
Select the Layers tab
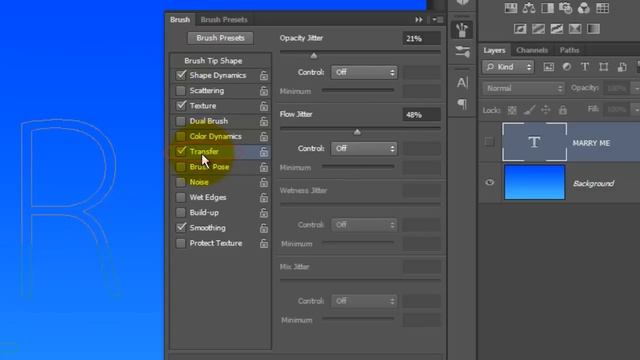pos(494,50)
